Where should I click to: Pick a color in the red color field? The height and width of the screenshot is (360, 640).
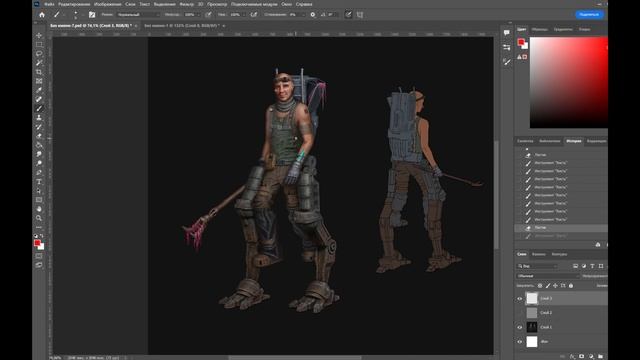[x=569, y=83]
